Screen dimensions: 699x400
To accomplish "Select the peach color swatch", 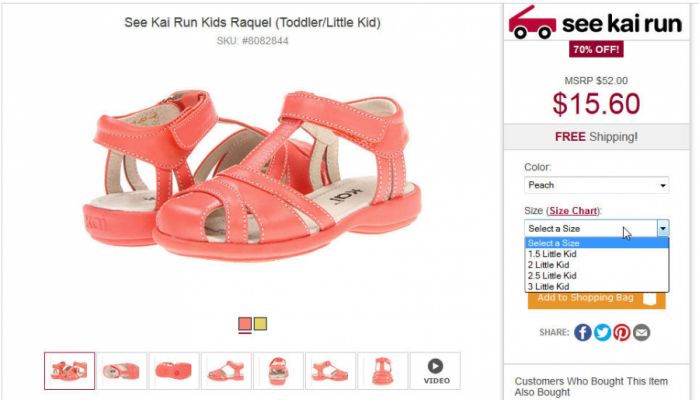I will coord(245,324).
